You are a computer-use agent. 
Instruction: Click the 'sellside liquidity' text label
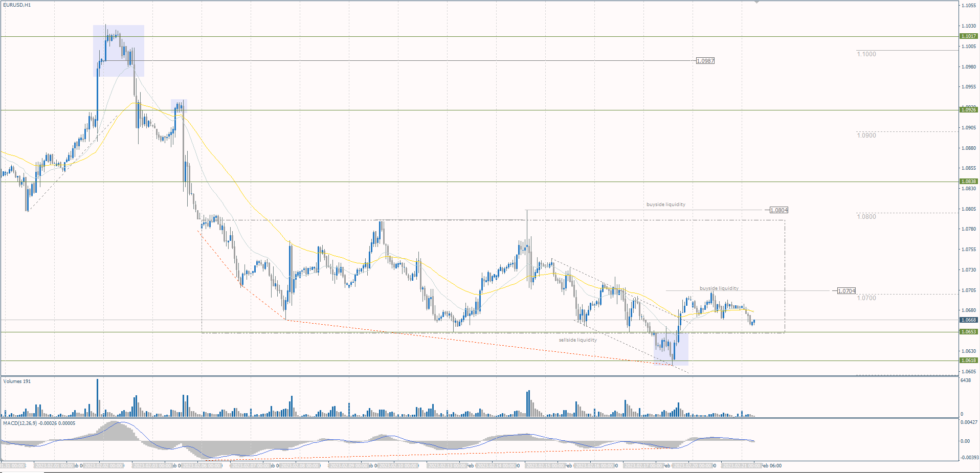(577, 340)
